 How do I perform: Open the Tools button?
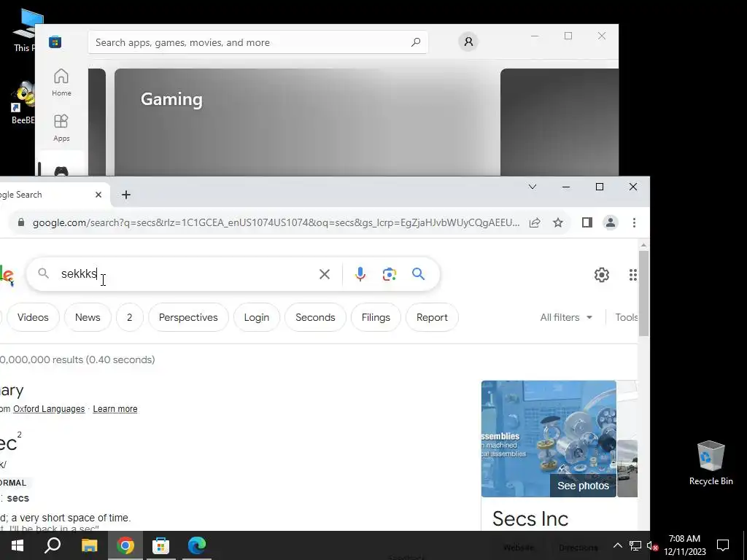[626, 317]
